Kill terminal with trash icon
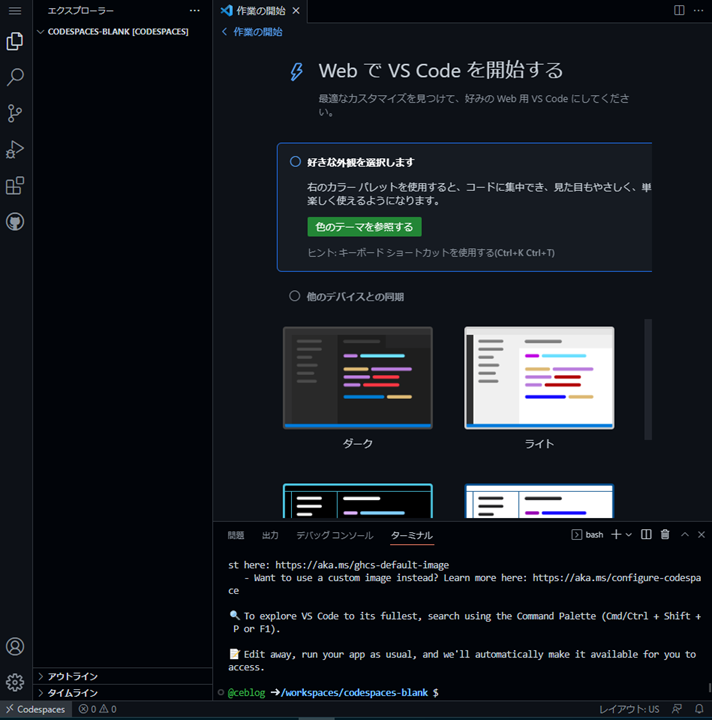 point(665,534)
